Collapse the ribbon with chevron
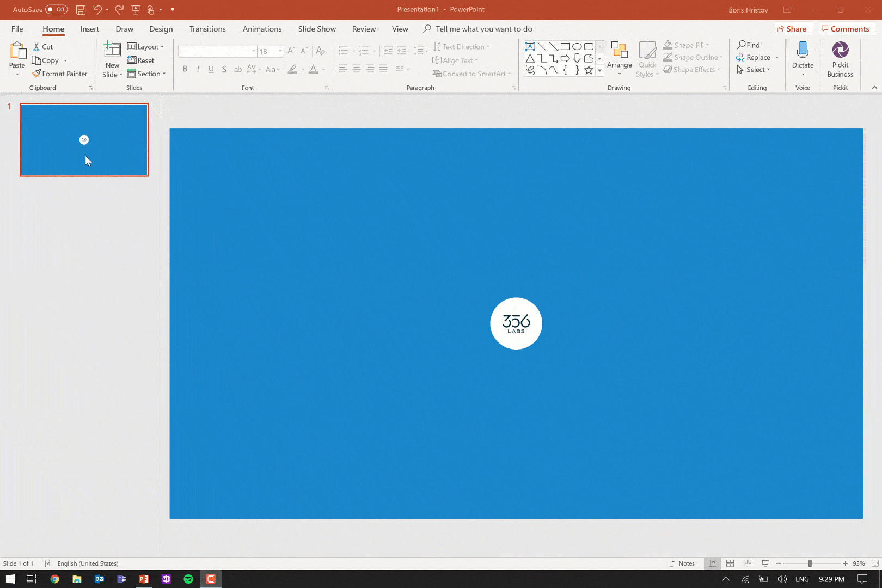The image size is (882, 588). click(874, 87)
